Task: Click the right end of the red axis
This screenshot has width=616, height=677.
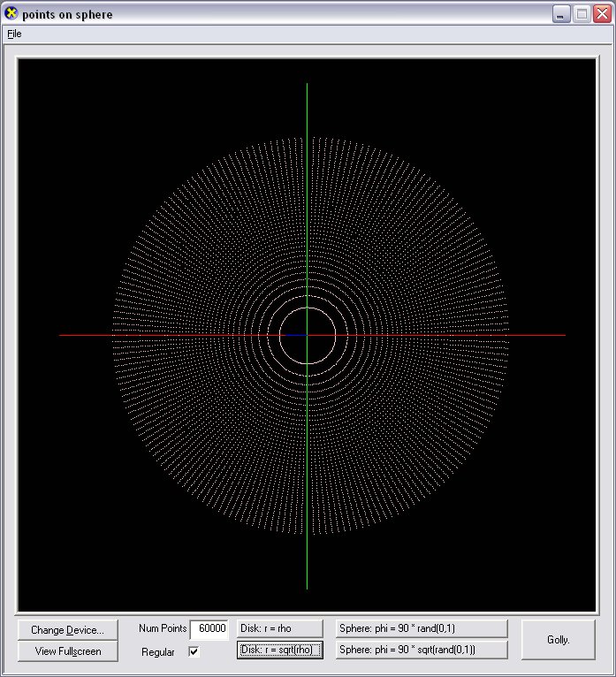Action: (x=562, y=335)
